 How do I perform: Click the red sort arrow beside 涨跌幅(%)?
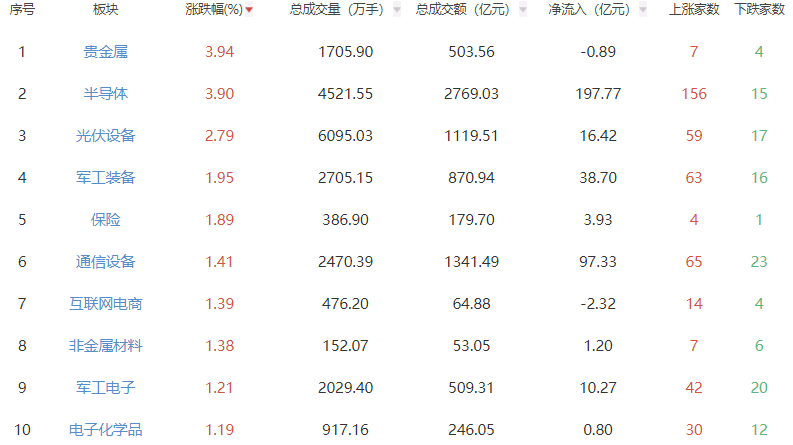coord(249,10)
